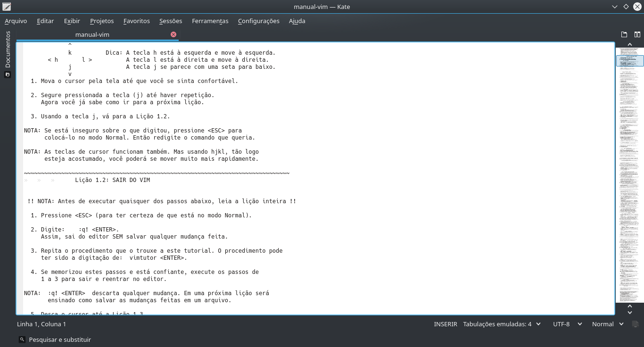Click the line 'Usando a tecla j, vá para a Lição 1.2.'
The image size is (644, 347).
(105, 116)
